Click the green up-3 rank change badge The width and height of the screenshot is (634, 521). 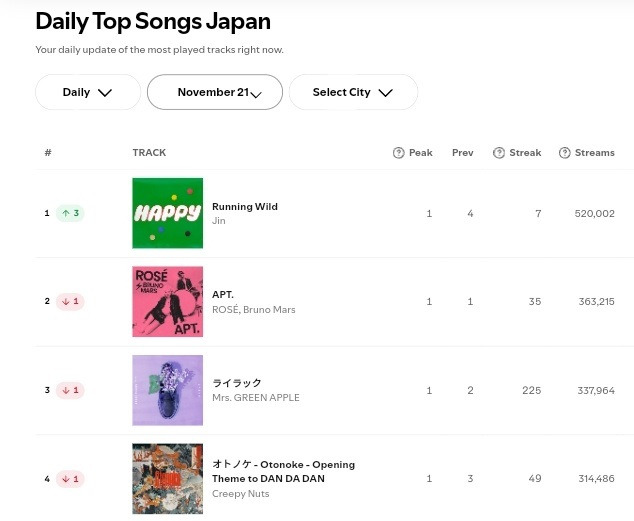tap(70, 213)
